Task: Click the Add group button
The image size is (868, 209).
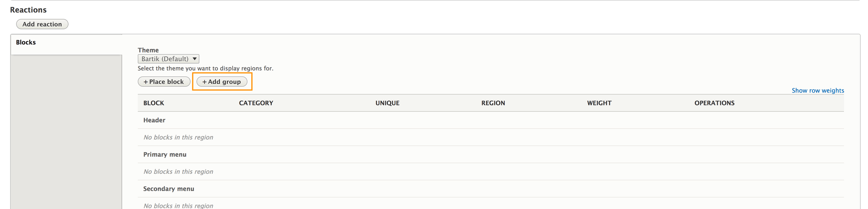Action: tap(222, 82)
